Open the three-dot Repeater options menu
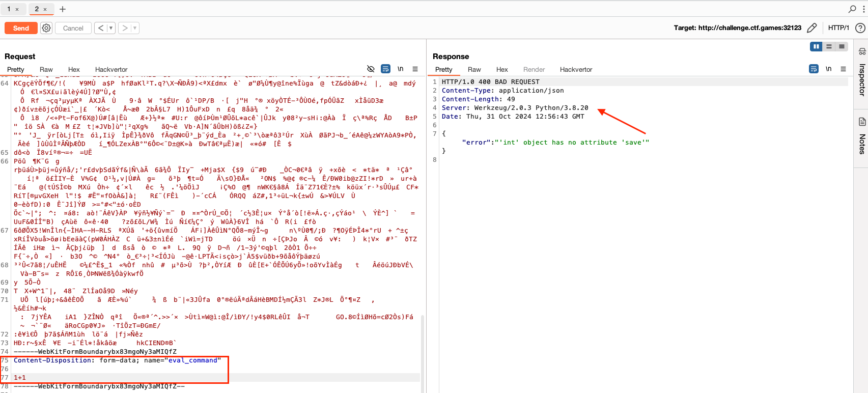Image resolution: width=868 pixels, height=393 pixels. [x=863, y=9]
